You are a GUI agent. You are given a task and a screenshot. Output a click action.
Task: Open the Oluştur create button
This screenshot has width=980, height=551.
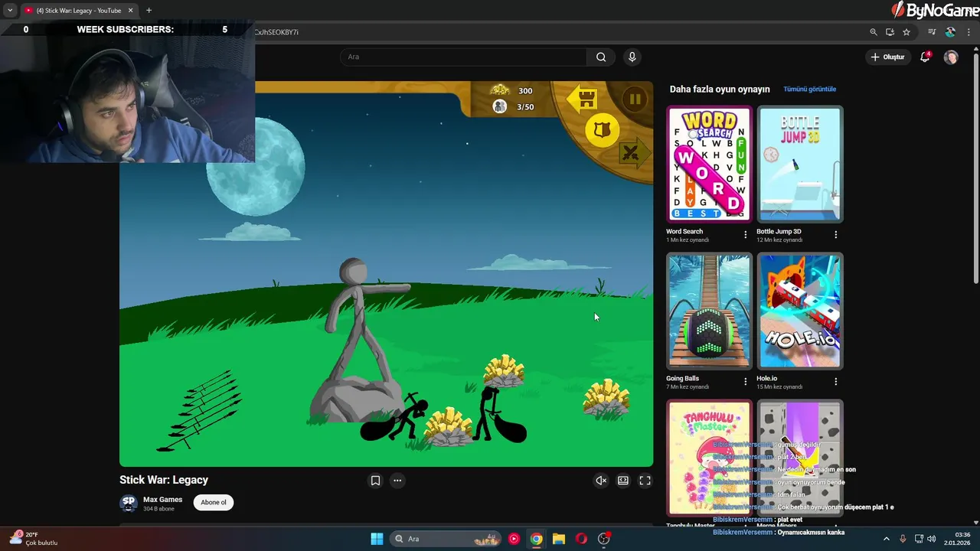(x=887, y=57)
